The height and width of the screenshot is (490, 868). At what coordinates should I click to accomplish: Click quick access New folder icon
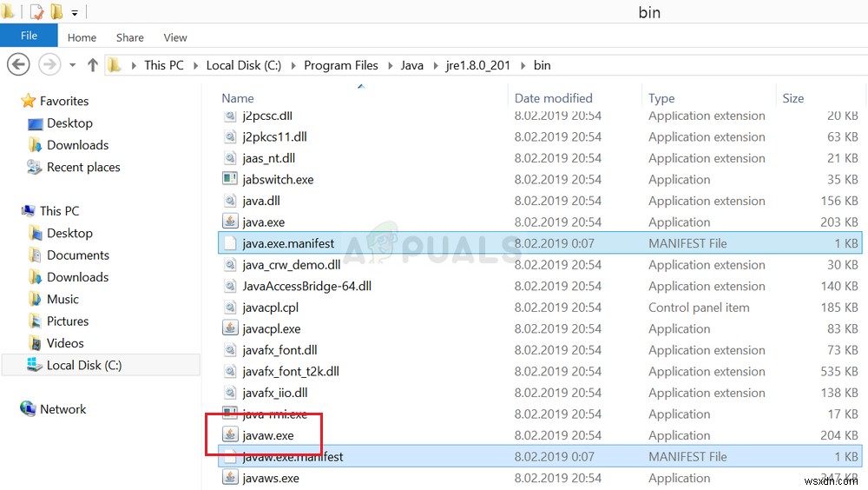pyautogui.click(x=56, y=11)
